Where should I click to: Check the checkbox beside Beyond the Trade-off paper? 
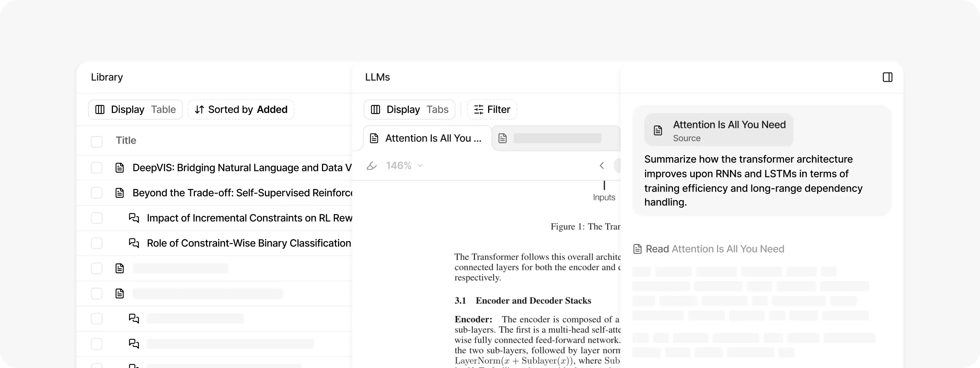pos(97,193)
